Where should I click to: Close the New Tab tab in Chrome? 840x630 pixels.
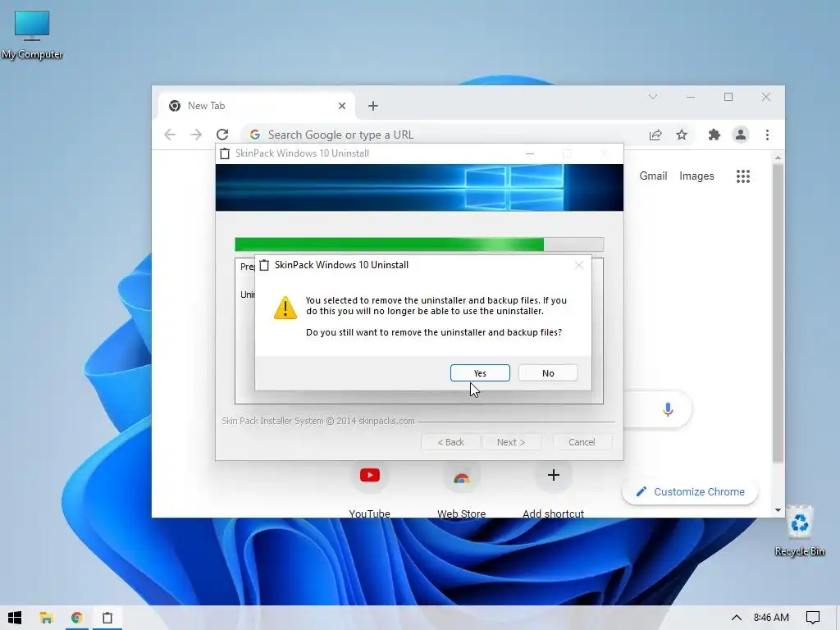coord(342,106)
